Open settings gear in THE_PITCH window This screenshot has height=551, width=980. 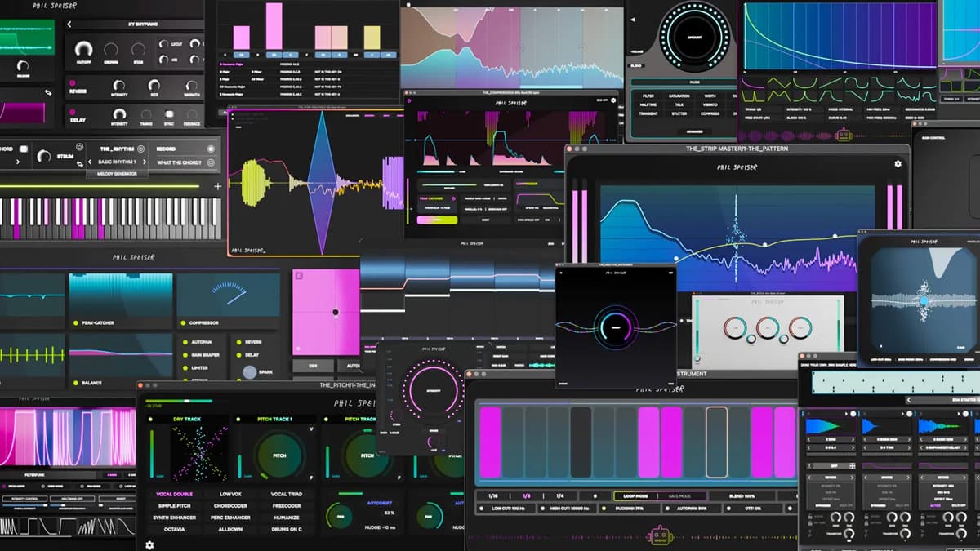pos(149,544)
